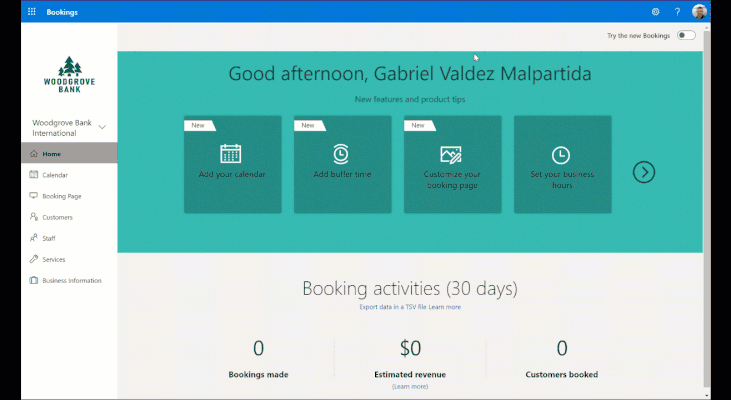Click the Woodgrove Bank logo
Image resolution: width=731 pixels, height=400 pixels.
(x=69, y=75)
